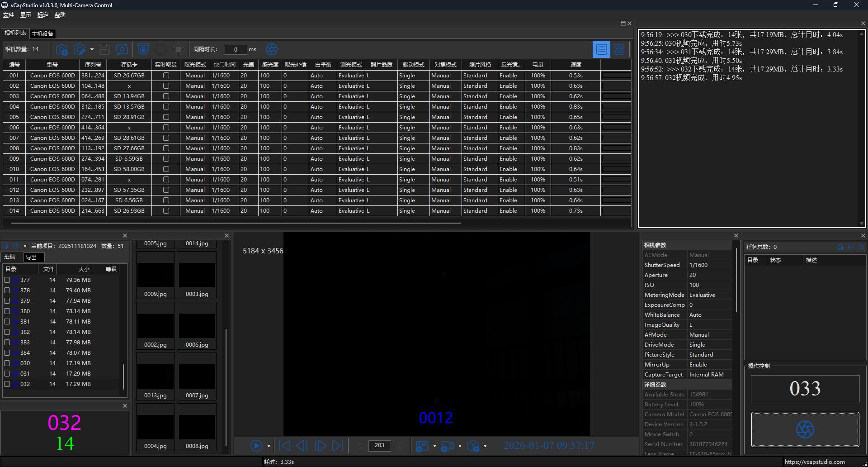Check the checkbox for folder 030
This screenshot has height=467, width=868.
point(7,363)
